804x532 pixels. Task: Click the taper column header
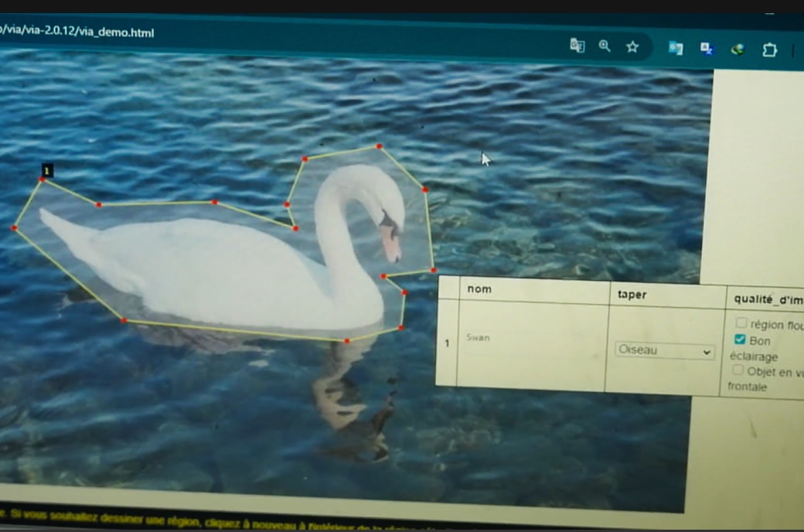click(632, 294)
